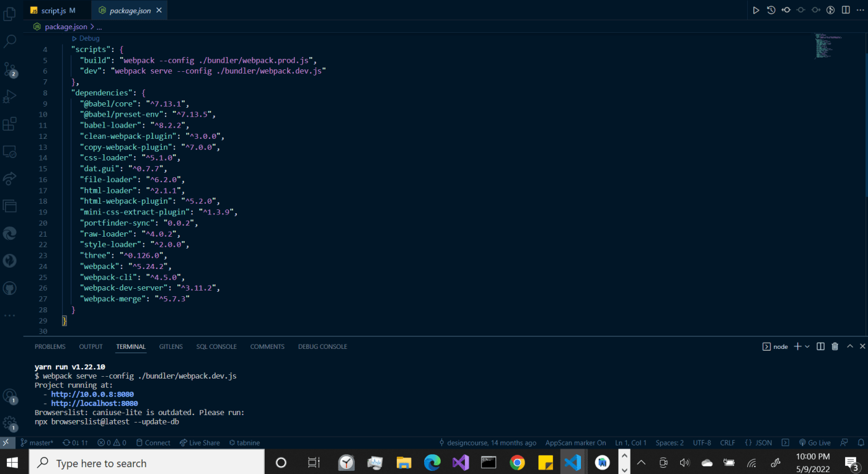Viewport: 868px width, 474px height.
Task: Change file encoding UTF-8
Action: 702,442
